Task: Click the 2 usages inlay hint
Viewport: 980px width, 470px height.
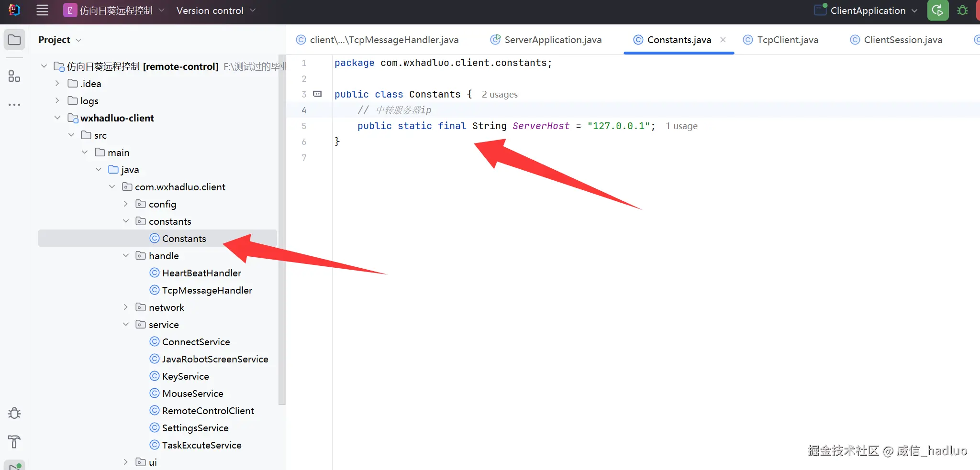Action: point(500,95)
